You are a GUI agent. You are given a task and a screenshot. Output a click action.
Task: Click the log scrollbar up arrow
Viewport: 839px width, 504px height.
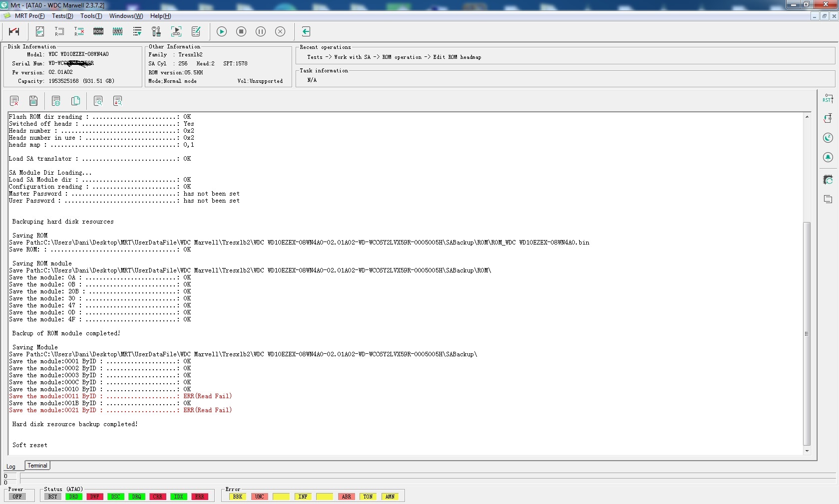(x=807, y=117)
